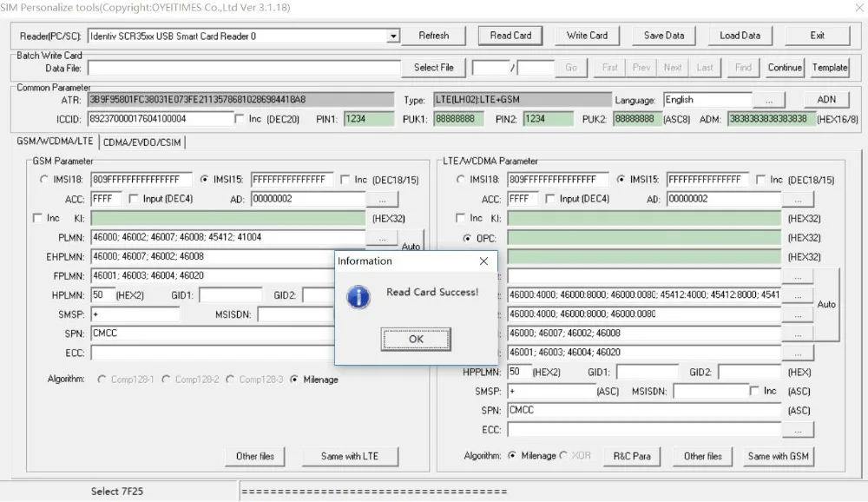Click the LTE ECC browse button
Screen dimensions: 868x502
tap(798, 429)
